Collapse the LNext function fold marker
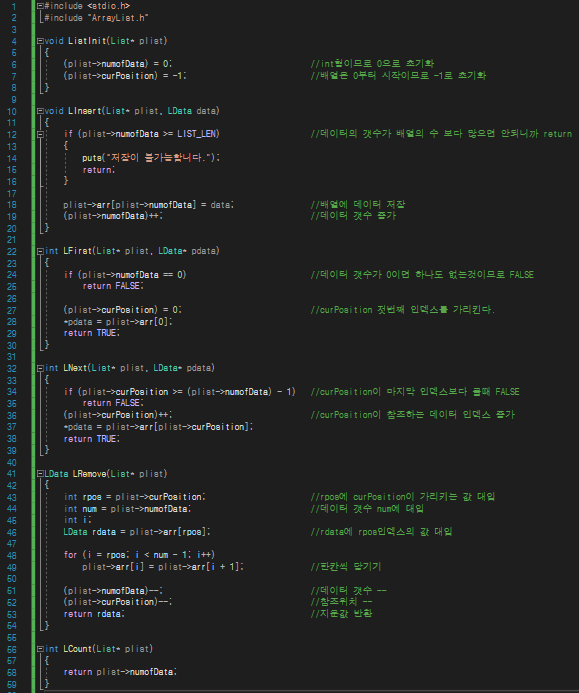Image resolution: width=579 pixels, height=693 pixels. (x=40, y=368)
